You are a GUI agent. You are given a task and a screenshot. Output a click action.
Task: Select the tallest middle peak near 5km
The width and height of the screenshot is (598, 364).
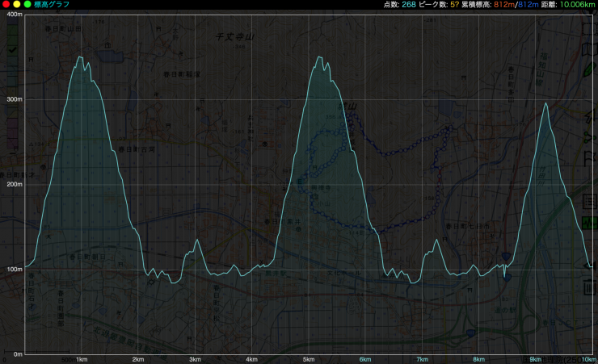tap(321, 57)
